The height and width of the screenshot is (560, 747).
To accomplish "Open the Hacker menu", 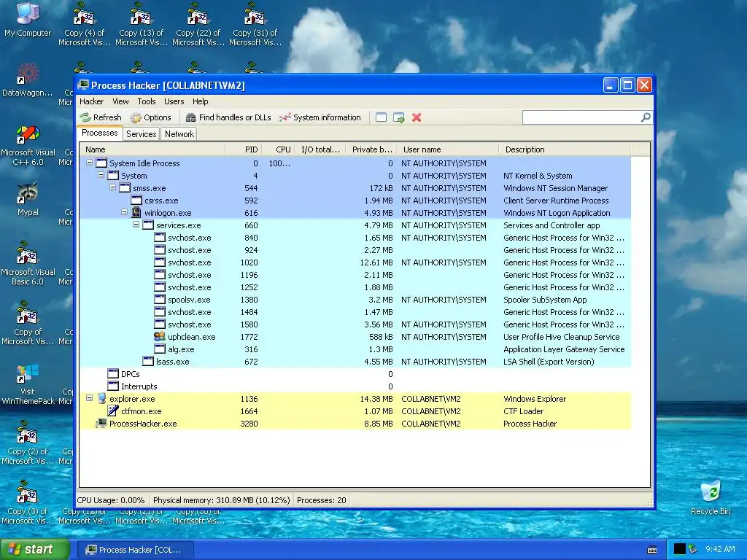I will (x=91, y=101).
